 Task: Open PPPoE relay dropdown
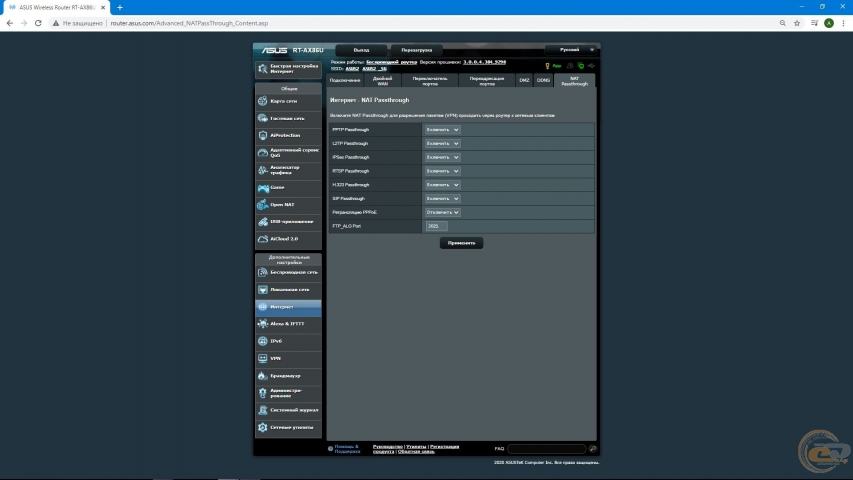click(x=442, y=213)
